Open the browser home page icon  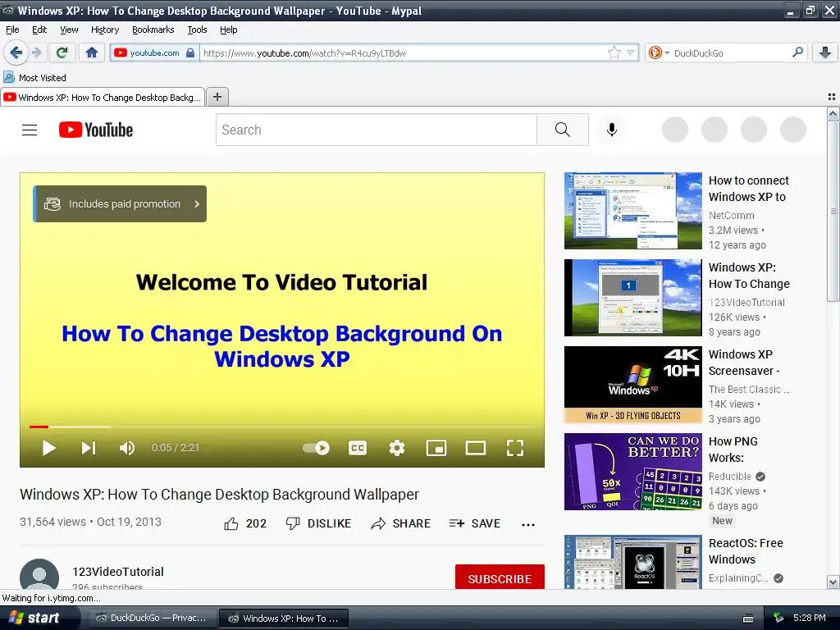click(92, 52)
